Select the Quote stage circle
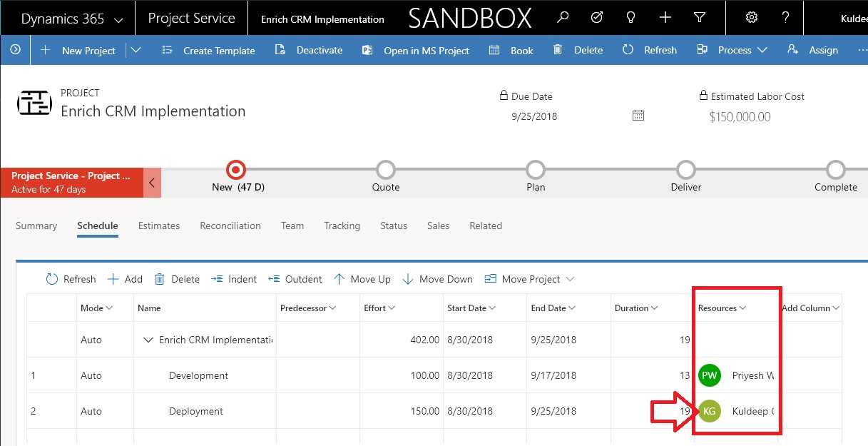868x446 pixels. pos(386,170)
